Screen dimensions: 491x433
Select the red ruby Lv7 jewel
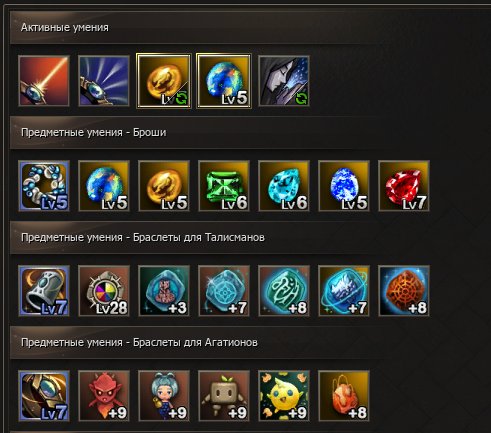pos(404,186)
